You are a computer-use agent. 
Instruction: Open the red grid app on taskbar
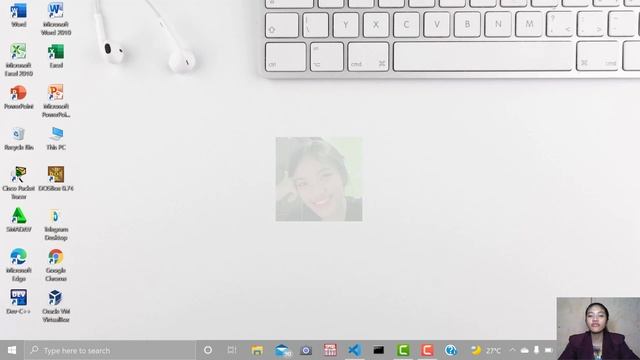[x=330, y=350]
